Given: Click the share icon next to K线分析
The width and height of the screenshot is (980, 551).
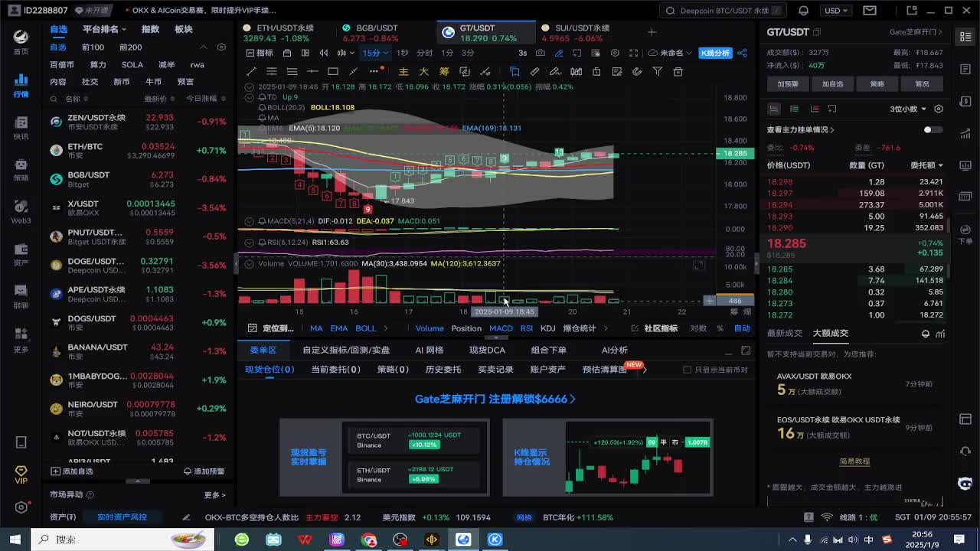Looking at the screenshot, I should point(742,53).
